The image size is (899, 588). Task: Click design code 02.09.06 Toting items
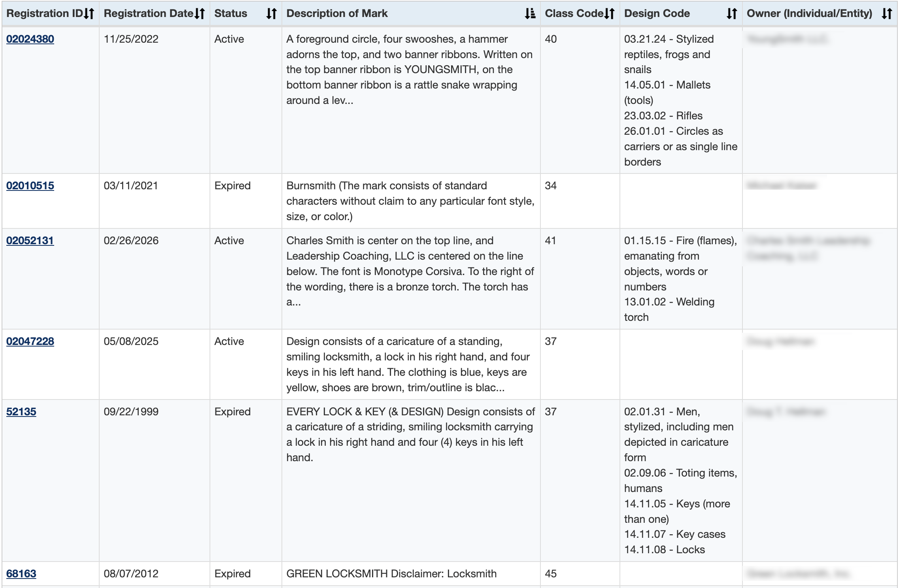(x=681, y=481)
